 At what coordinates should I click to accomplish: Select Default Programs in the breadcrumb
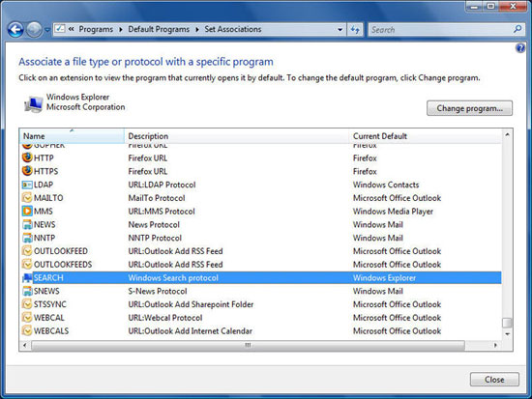pyautogui.click(x=159, y=30)
